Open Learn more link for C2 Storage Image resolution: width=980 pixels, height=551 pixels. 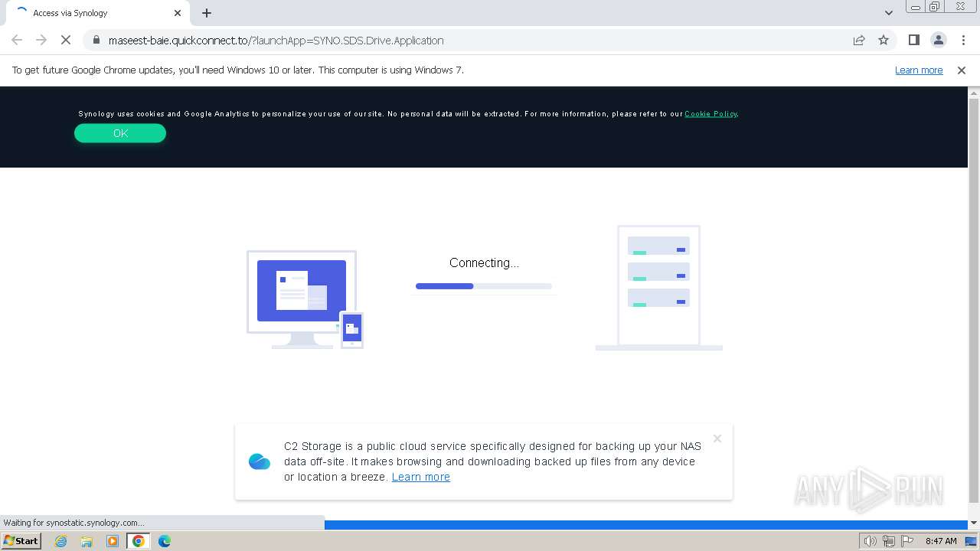point(421,477)
